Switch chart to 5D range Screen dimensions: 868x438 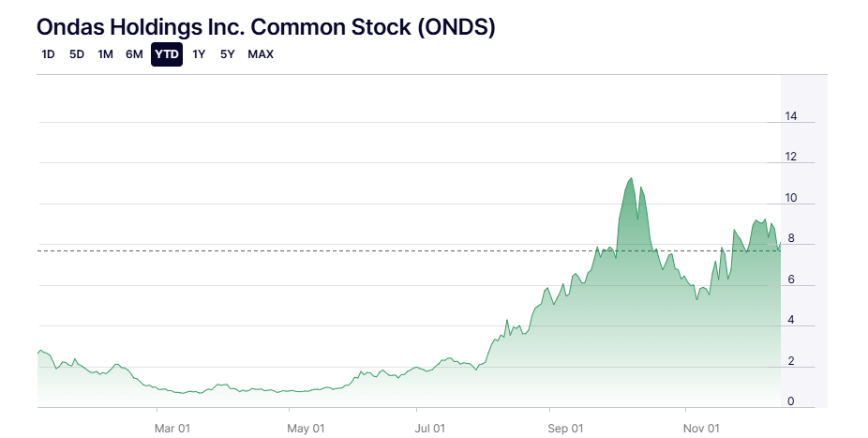pyautogui.click(x=77, y=54)
